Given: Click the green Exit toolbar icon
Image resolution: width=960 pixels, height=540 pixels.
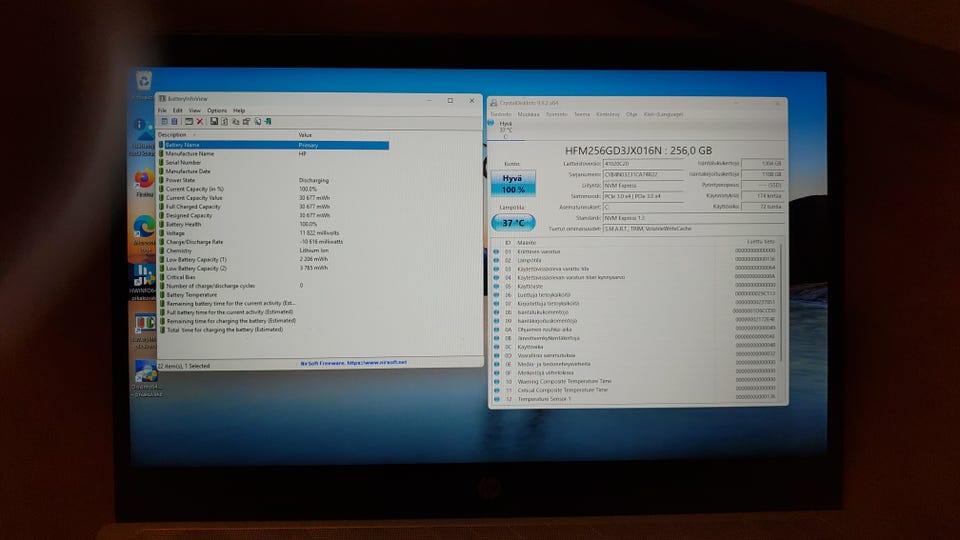Looking at the screenshot, I should point(268,121).
